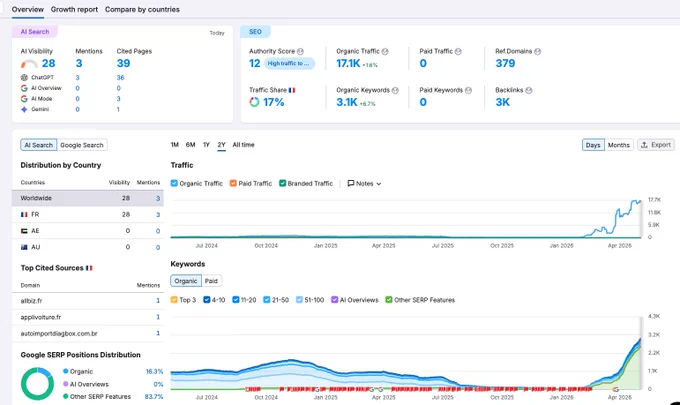The width and height of the screenshot is (680, 405).
Task: Toggle the 11-20 positions checkbox
Action: tap(236, 300)
